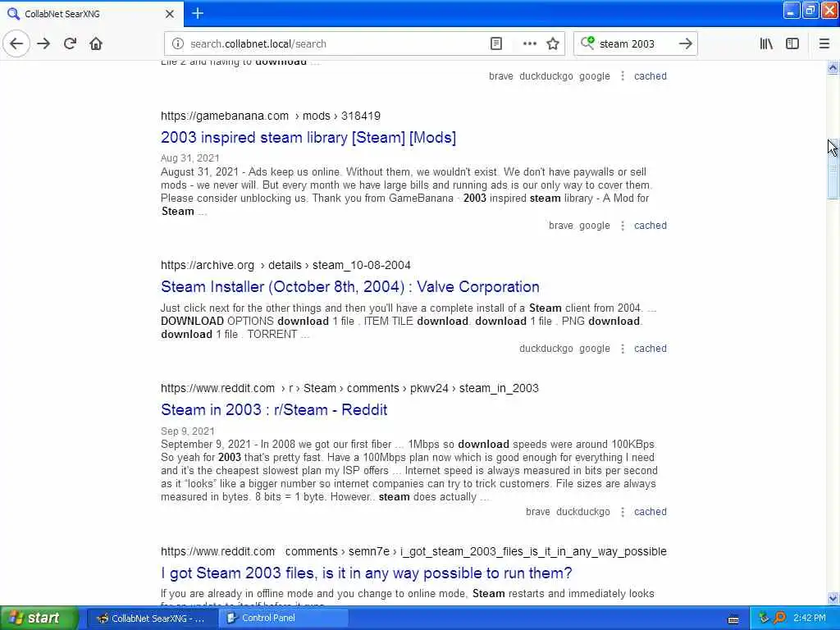This screenshot has height=630, width=840.
Task: Submit the 'steam 2003' search arrow
Action: pos(685,44)
